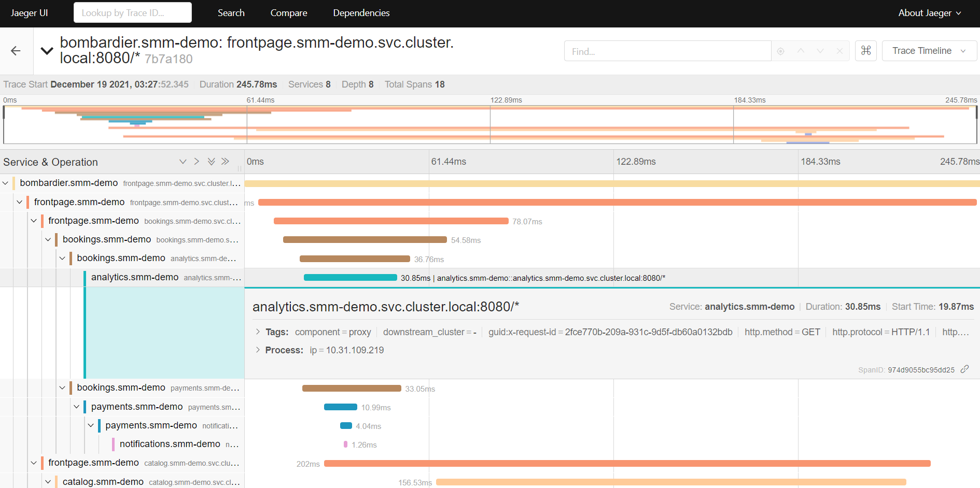Expand all spans double chevron
This screenshot has height=488, width=980.
[x=211, y=162]
